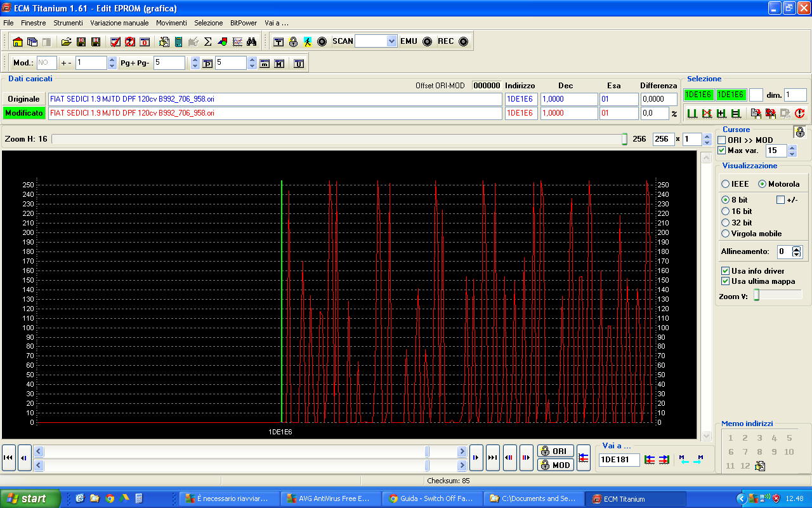Click the round button next to REC

(463, 41)
